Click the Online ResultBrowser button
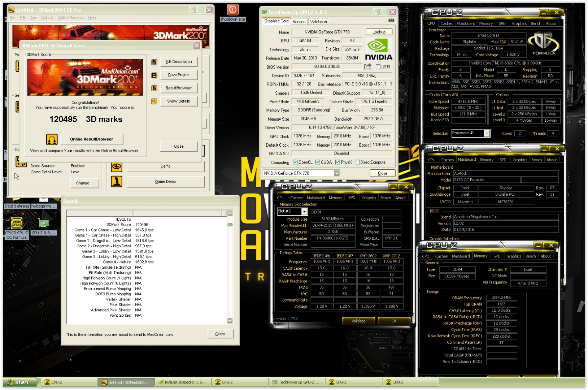The width and height of the screenshot is (588, 390). pos(92,139)
